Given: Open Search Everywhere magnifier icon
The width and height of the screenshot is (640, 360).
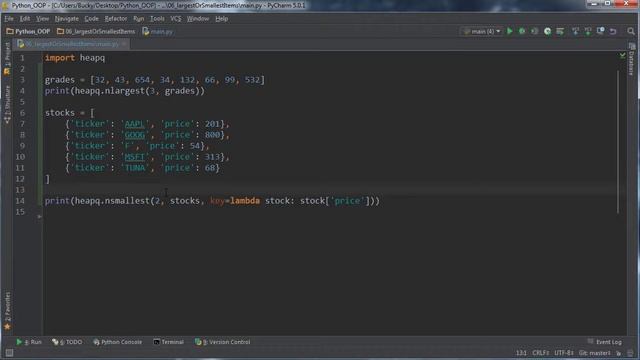Looking at the screenshot, I should click(631, 31).
